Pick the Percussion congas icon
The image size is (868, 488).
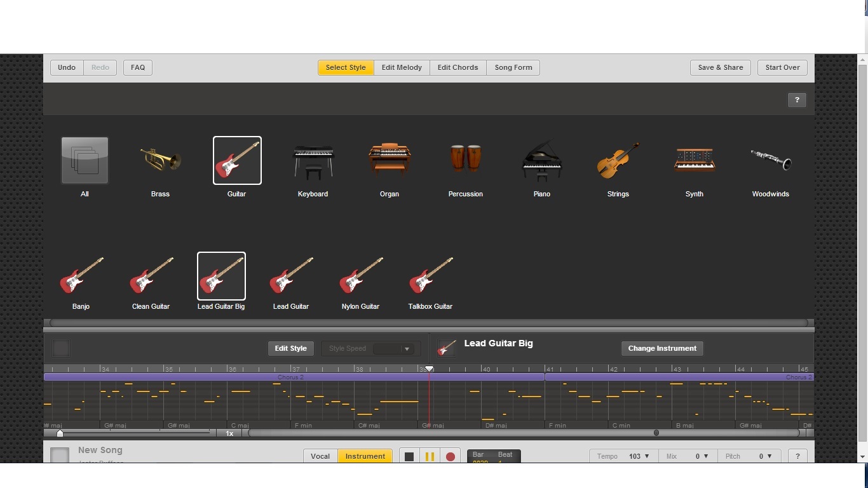[x=465, y=160]
